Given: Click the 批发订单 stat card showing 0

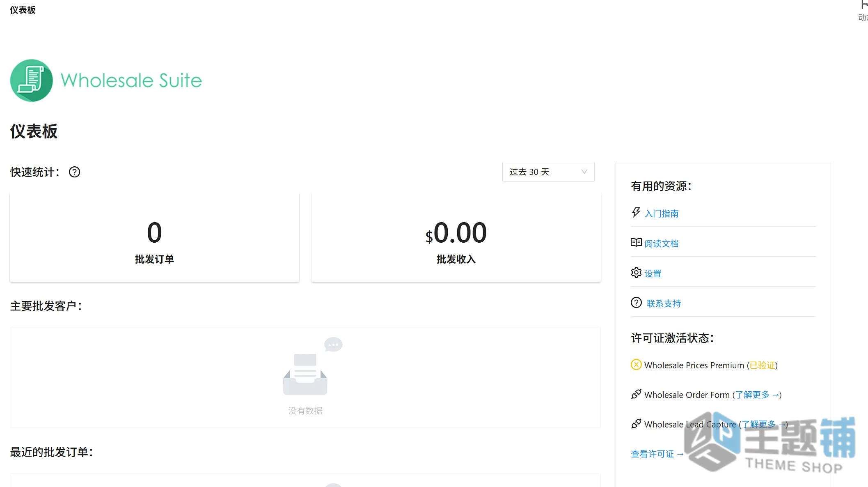Looking at the screenshot, I should point(155,237).
